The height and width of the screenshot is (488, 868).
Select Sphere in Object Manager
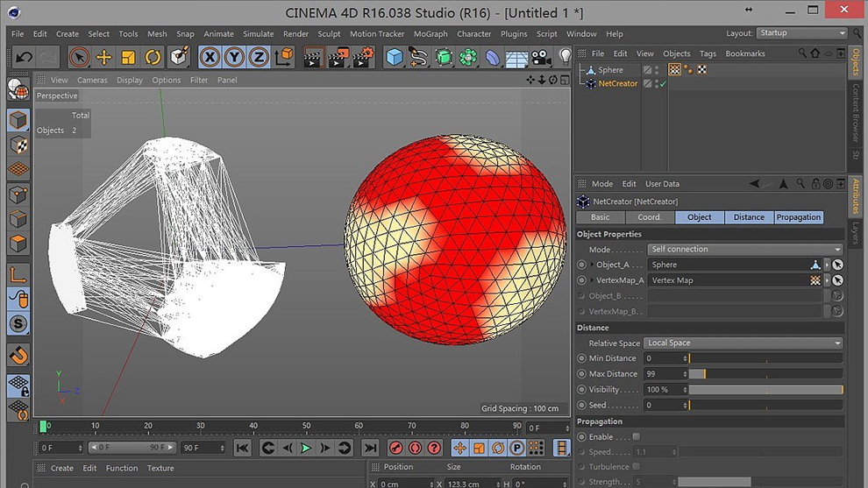pyautogui.click(x=610, y=70)
